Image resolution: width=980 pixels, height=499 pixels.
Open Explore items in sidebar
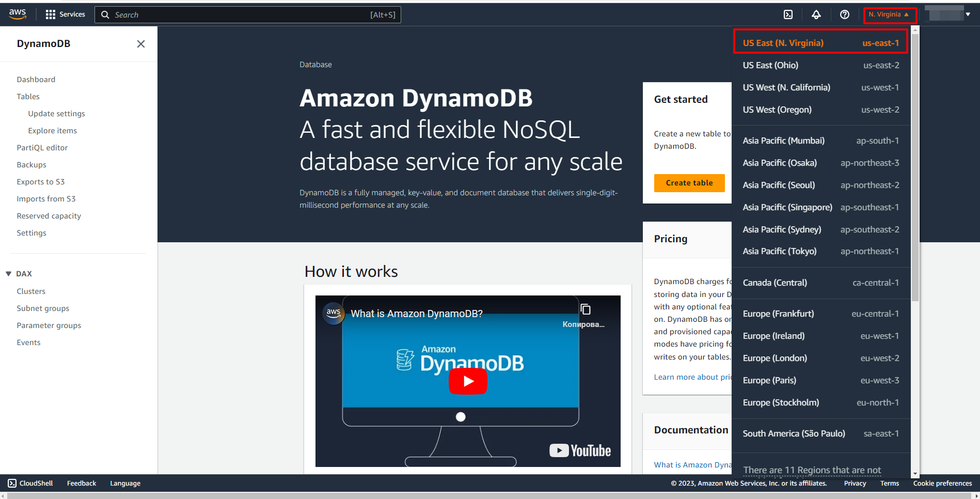pyautogui.click(x=53, y=131)
